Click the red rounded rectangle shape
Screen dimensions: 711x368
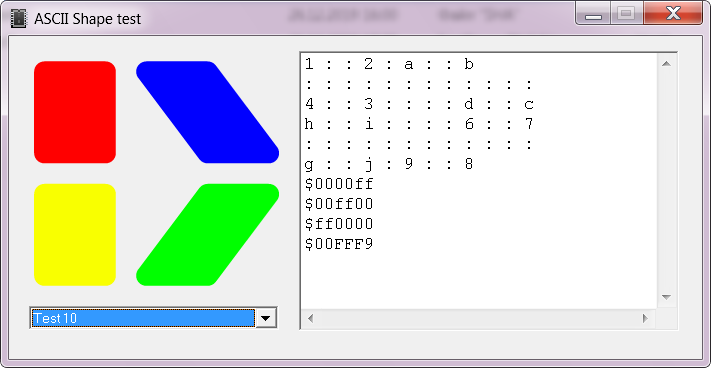pos(75,112)
